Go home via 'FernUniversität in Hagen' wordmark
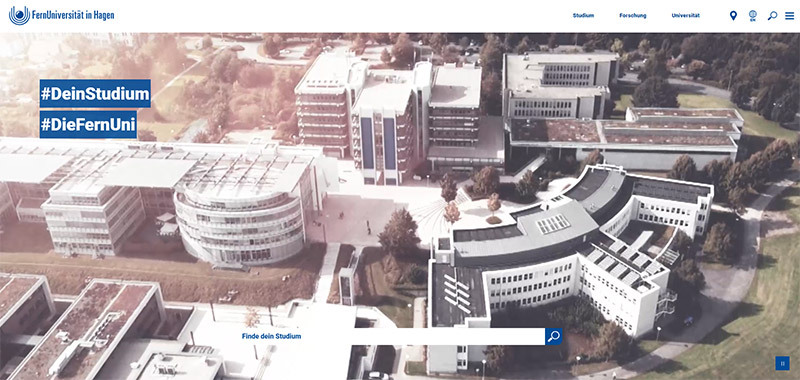Viewport: 800px width, 380px height. coord(73,16)
